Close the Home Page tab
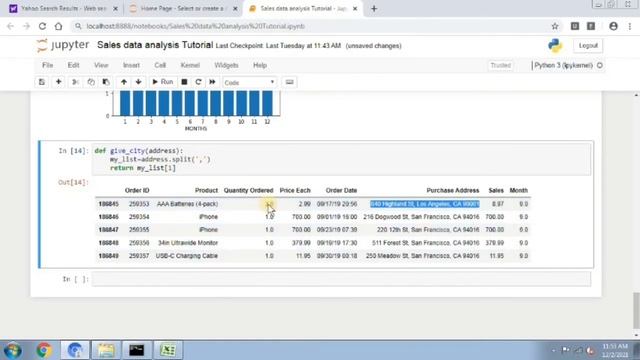Viewport: 640px width, 360px height. [x=235, y=9]
